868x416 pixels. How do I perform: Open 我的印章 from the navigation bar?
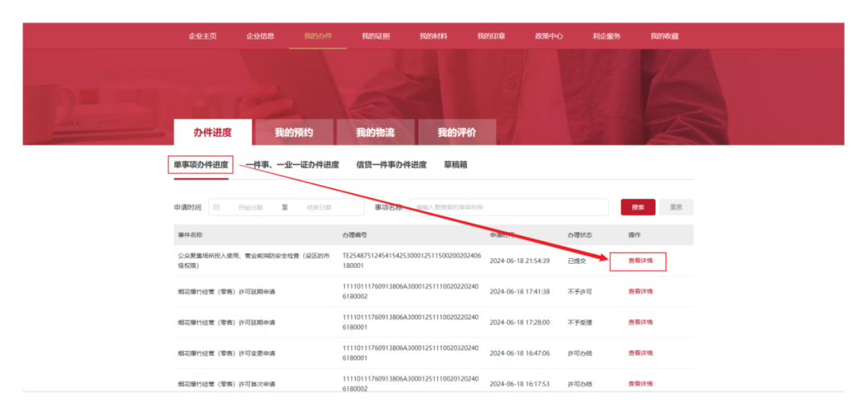(x=491, y=36)
